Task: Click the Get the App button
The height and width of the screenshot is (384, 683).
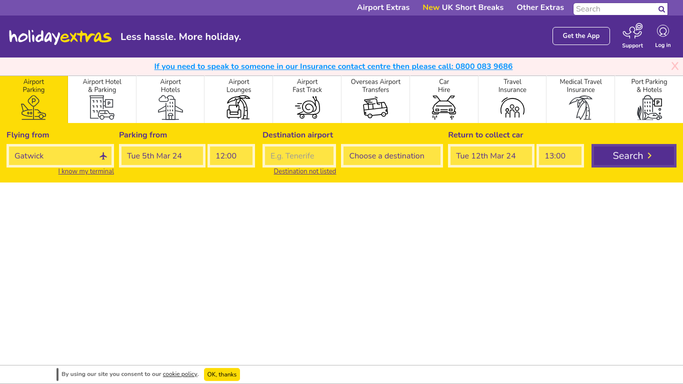Action: click(581, 36)
